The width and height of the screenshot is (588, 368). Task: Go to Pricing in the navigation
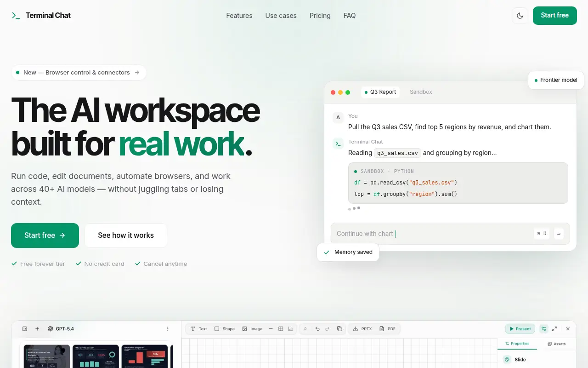pos(320,16)
